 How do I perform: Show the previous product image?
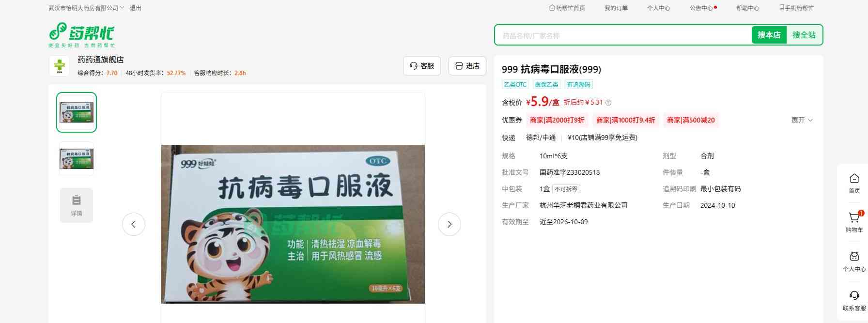(134, 224)
